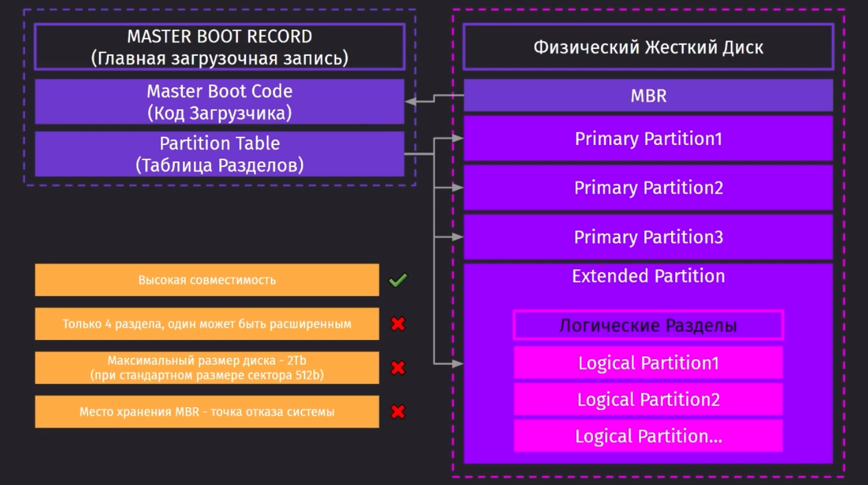Click the Partition Table (Таблица Разделов) block

click(x=219, y=154)
